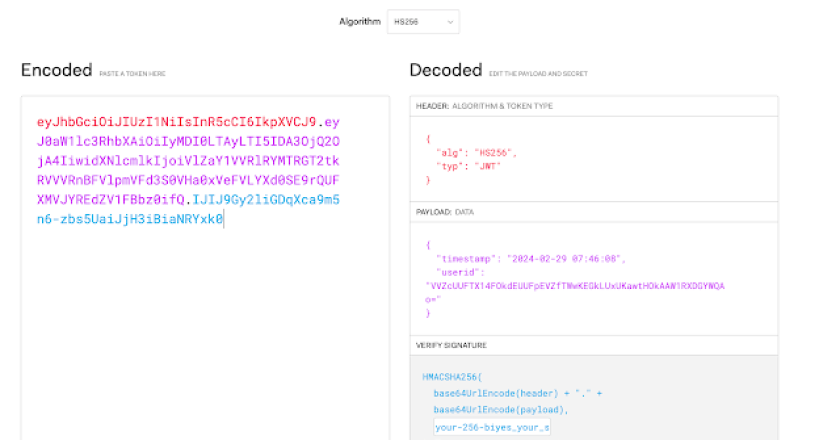Select the HEADER: ALGORITHM & TOKEN TYPE section label
The image size is (840, 440).
coord(483,106)
